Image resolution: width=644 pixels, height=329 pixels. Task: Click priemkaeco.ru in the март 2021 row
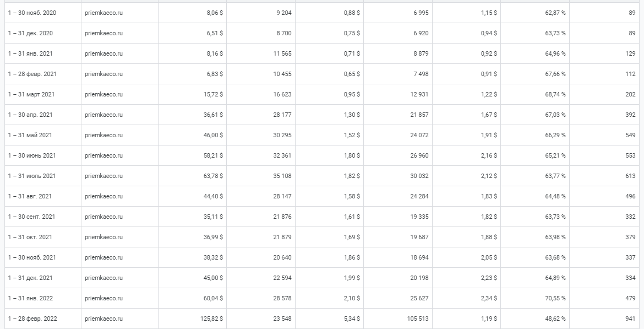(103, 94)
